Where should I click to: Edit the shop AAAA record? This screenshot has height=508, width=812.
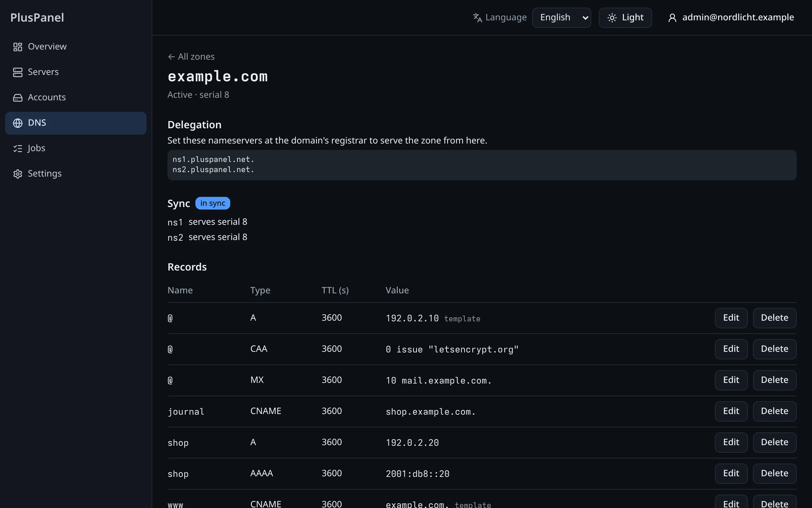pyautogui.click(x=731, y=473)
